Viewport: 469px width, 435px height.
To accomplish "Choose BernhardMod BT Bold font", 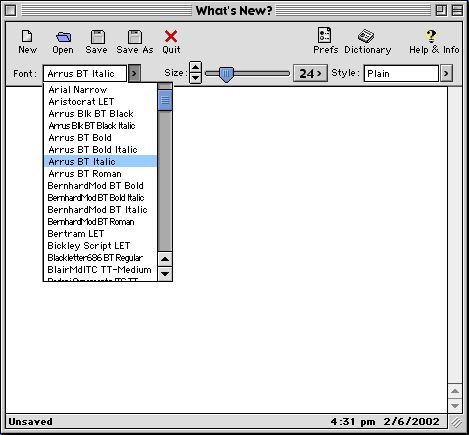I will click(100, 186).
